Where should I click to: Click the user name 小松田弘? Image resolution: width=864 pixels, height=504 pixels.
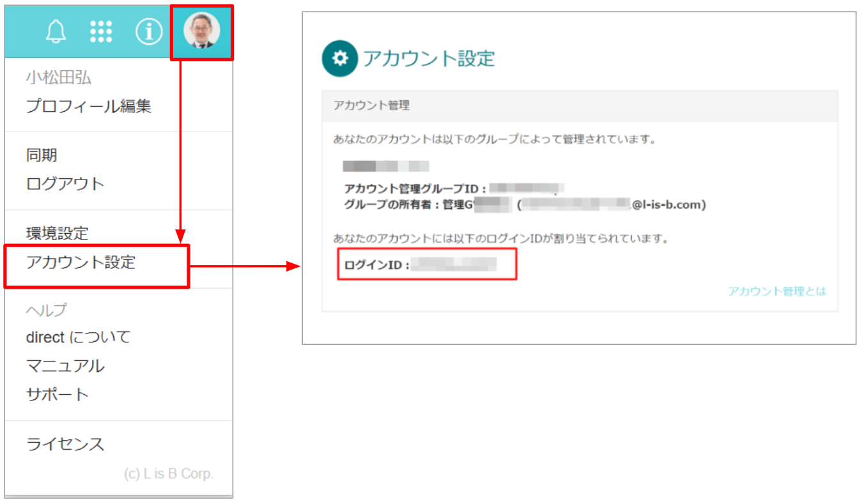[x=58, y=78]
